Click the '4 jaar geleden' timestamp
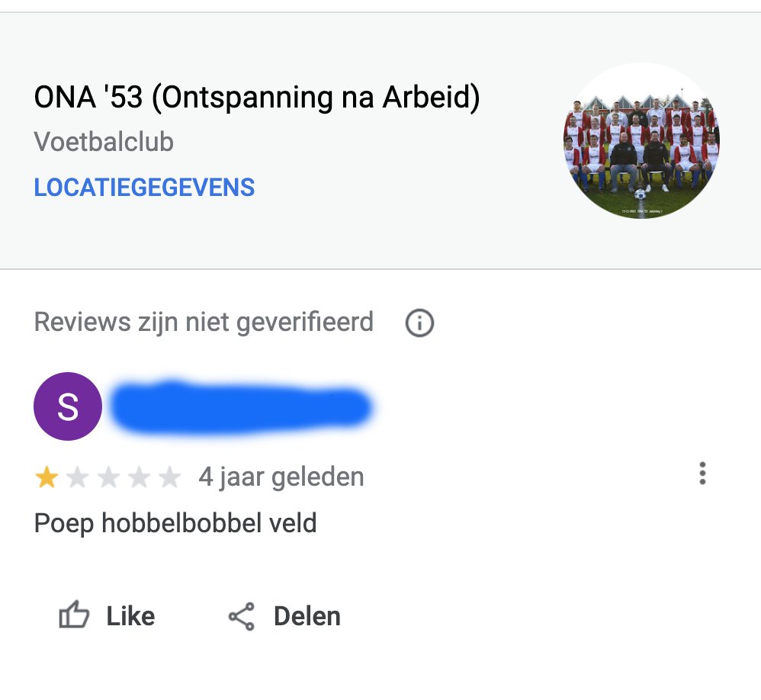Screen dimensions: 761x700 click(281, 477)
